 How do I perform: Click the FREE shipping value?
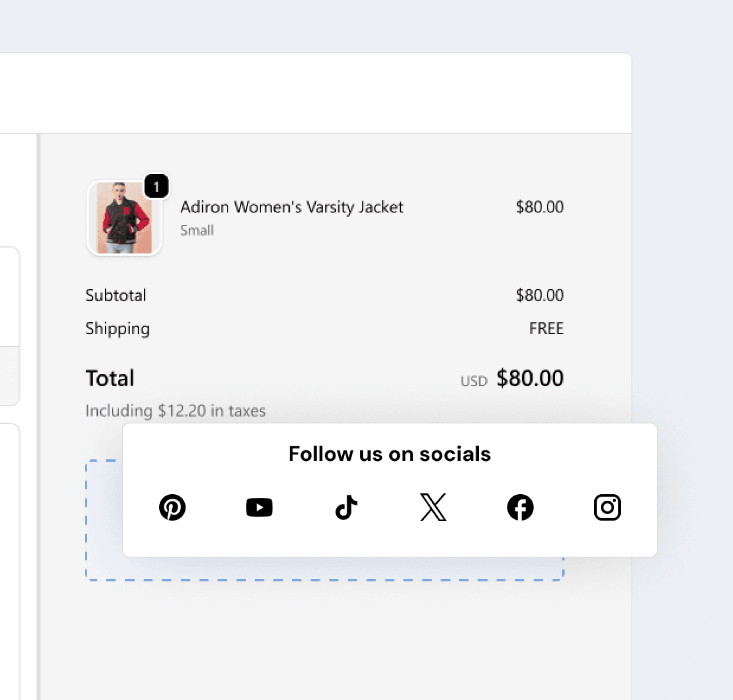point(546,329)
